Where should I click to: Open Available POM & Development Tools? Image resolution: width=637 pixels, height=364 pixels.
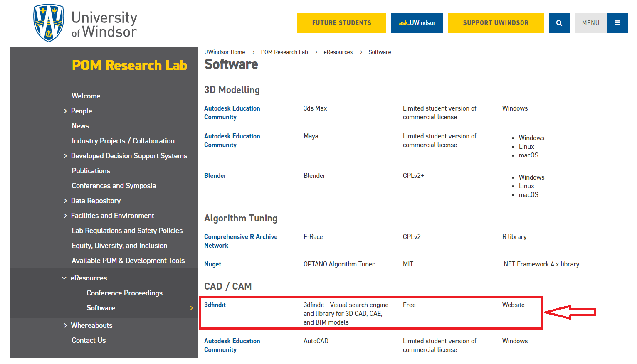point(128,261)
